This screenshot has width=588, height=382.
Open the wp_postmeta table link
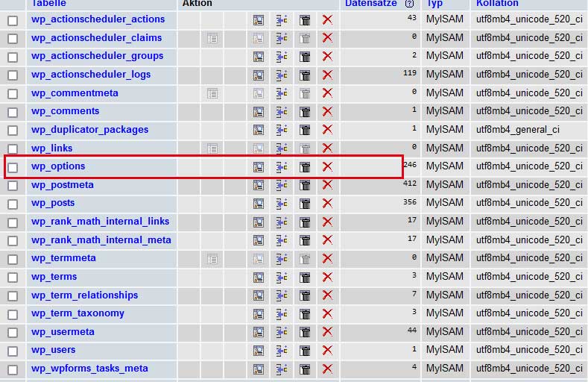click(x=63, y=184)
